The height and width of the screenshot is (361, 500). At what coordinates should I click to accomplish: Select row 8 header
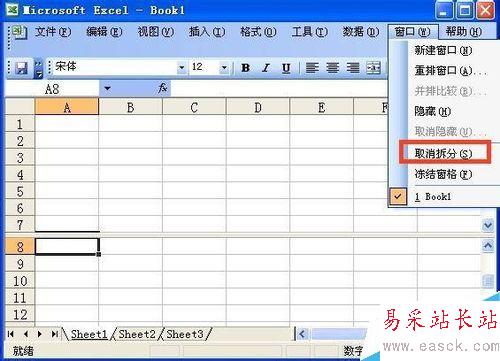click(x=20, y=247)
